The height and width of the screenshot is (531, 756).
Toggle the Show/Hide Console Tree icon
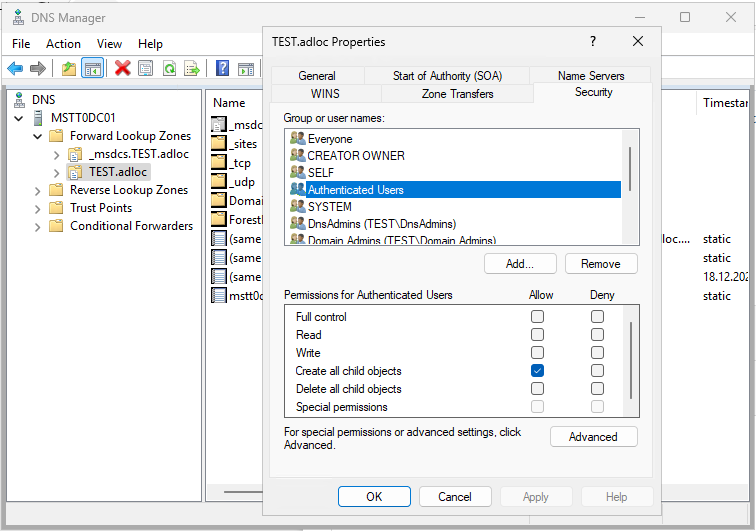[x=92, y=68]
